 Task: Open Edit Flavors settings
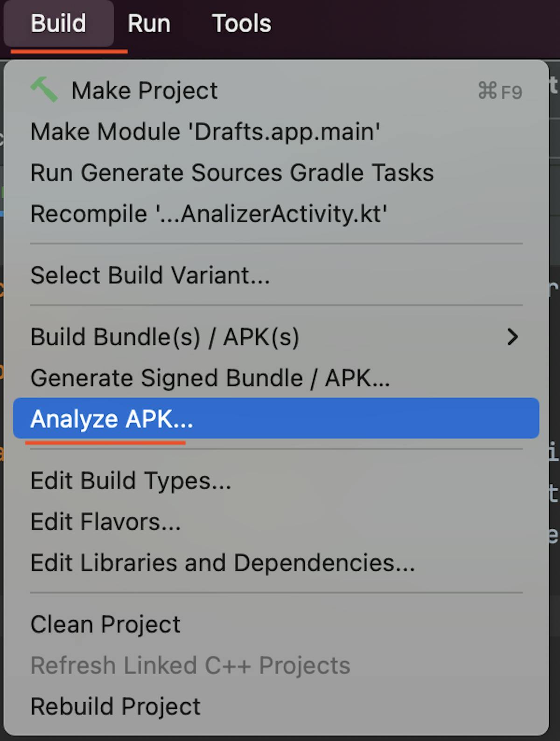[x=105, y=522]
